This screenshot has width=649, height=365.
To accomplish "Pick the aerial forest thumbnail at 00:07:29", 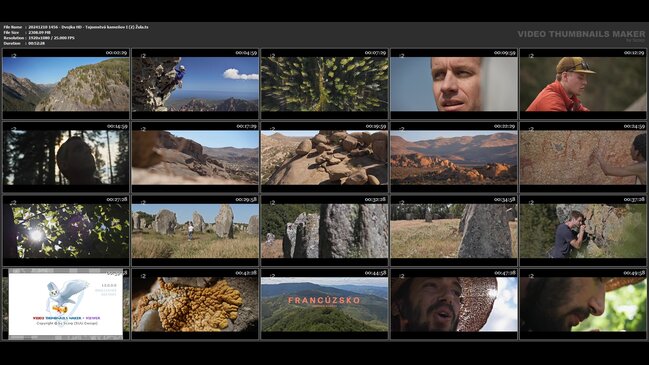I will [324, 84].
